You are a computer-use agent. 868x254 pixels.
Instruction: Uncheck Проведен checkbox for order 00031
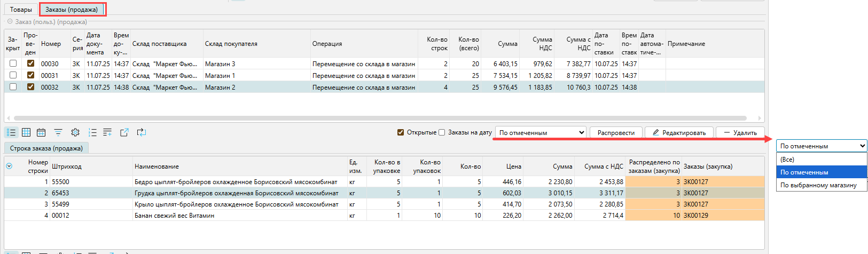30,75
